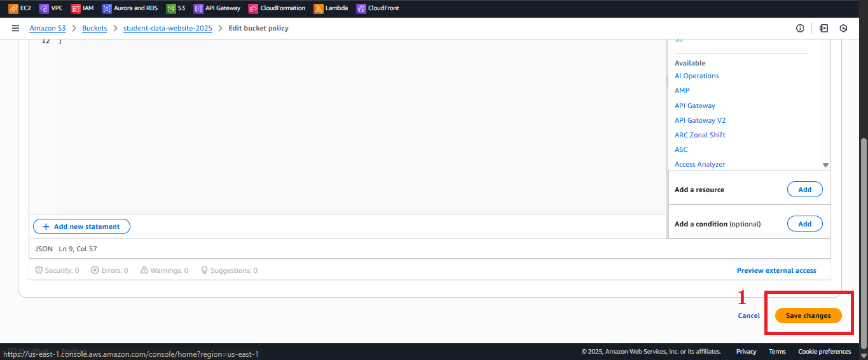Screen dimensions: 868x360
Task: Open the VPC service shortcut icon
Action: [44, 8]
